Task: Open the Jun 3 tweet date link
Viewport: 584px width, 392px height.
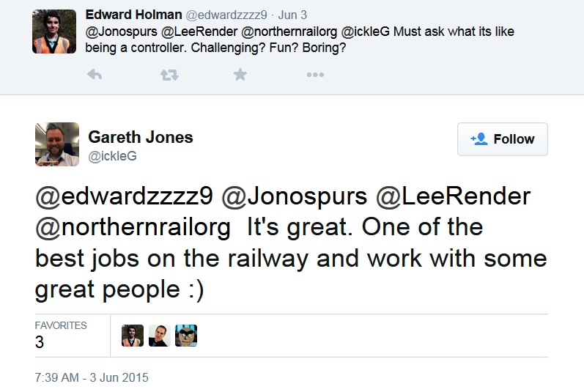Action: click(x=293, y=15)
